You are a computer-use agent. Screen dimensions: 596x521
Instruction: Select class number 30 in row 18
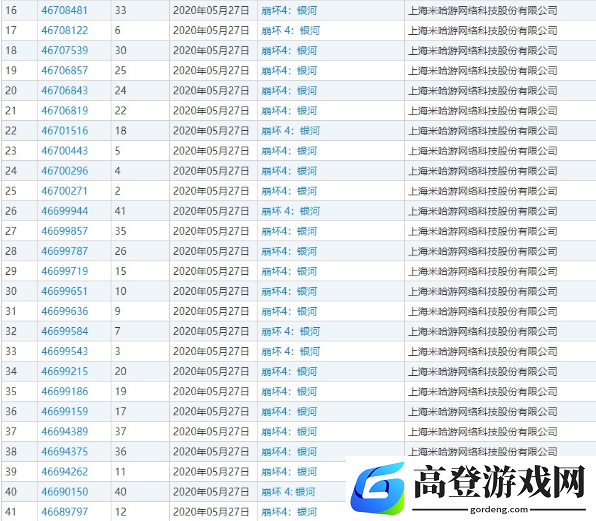click(x=120, y=50)
